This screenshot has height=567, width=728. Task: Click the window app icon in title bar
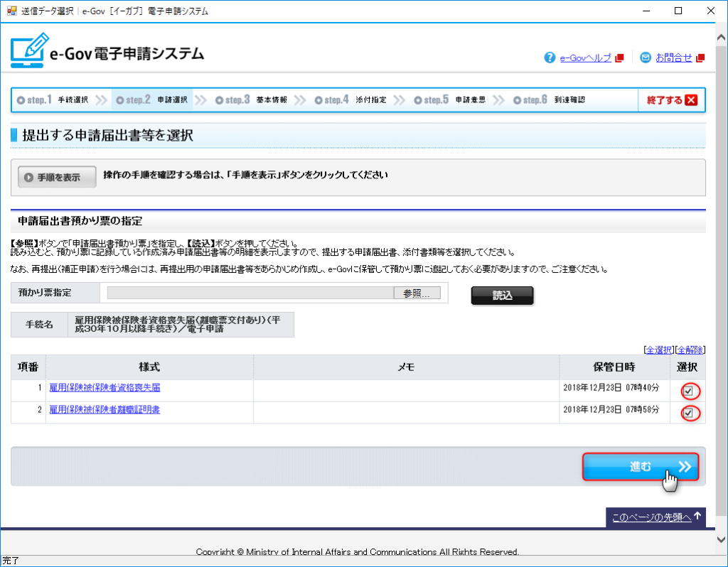point(11,11)
